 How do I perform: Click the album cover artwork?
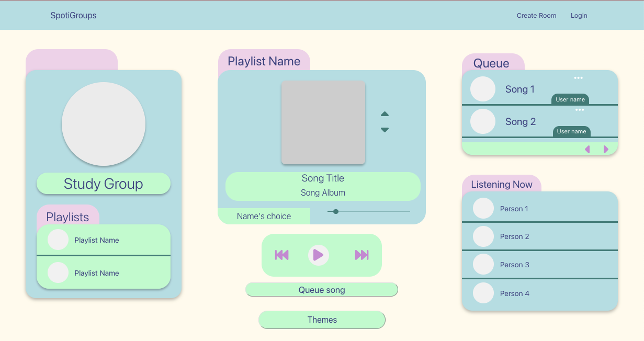point(323,122)
